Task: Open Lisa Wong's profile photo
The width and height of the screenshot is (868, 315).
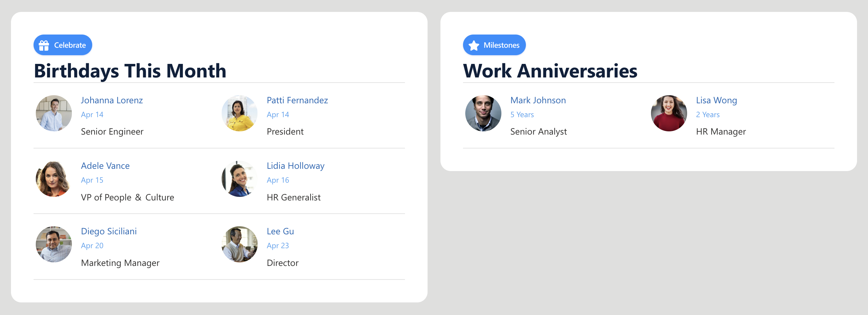Action: pos(668,113)
